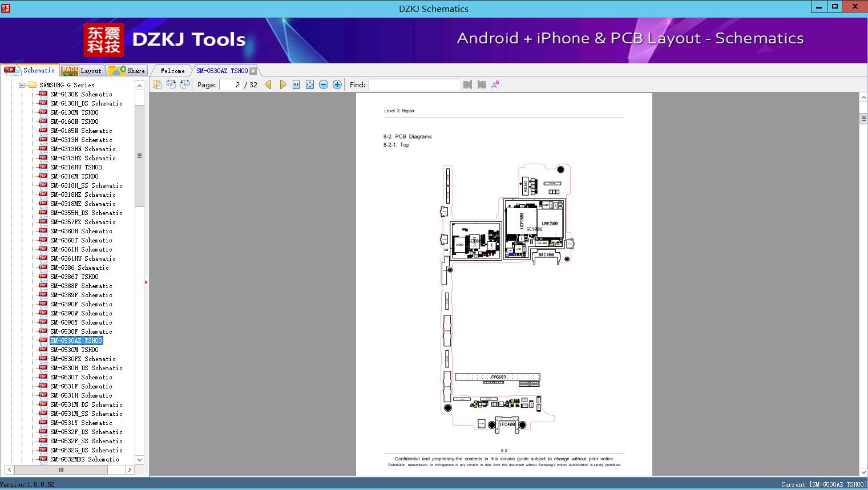The height and width of the screenshot is (490, 868).
Task: Click PDF icon beside SM-G360T Schematic
Action: [43, 240]
